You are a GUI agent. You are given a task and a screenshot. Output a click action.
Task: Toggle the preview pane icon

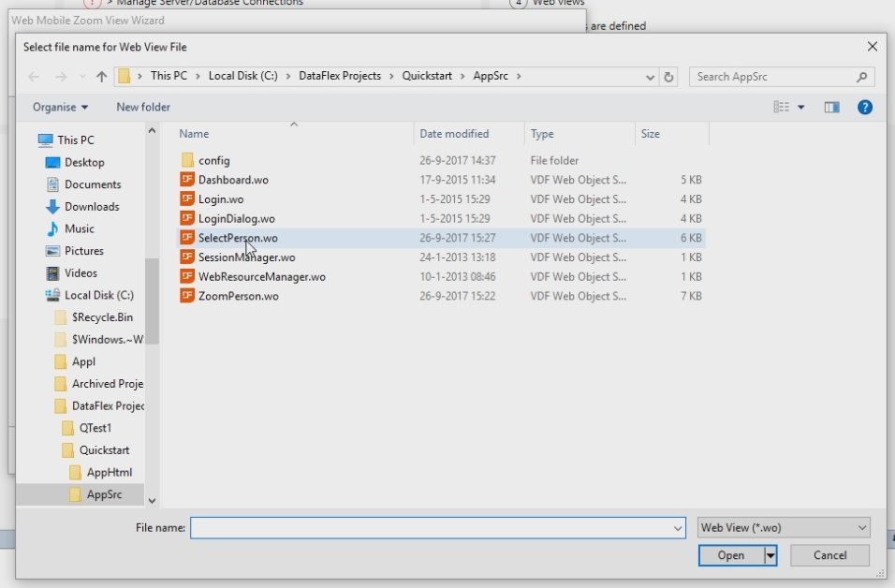[831, 108]
